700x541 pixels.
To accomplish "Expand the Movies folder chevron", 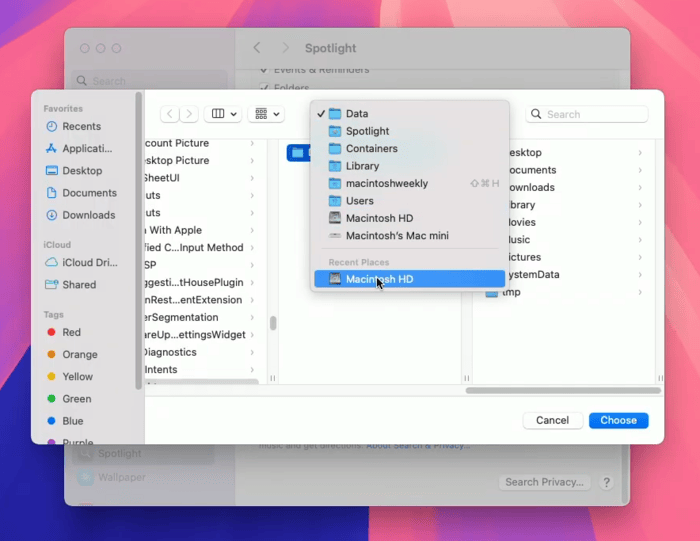I will click(640, 222).
